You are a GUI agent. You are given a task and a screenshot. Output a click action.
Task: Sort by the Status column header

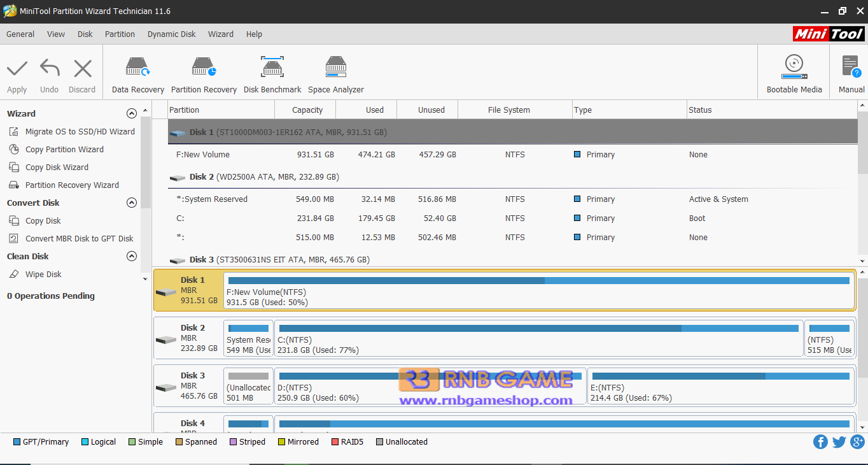(x=772, y=110)
